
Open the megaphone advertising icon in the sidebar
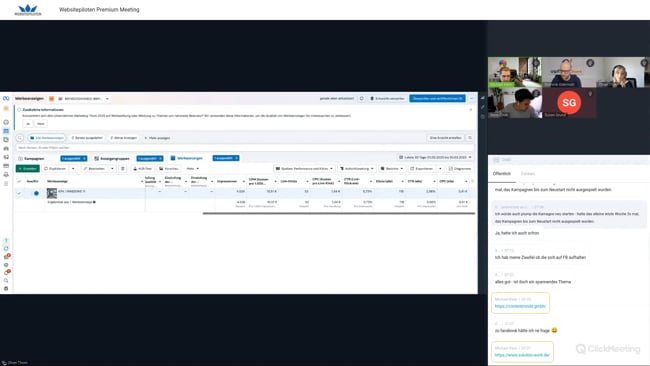[x=6, y=157]
